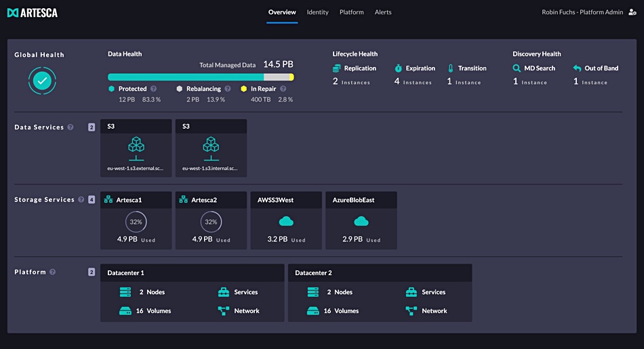Click AzureBlobEast 2.9 PB Used value
Viewport: 644px width, 349px height.
click(x=361, y=239)
